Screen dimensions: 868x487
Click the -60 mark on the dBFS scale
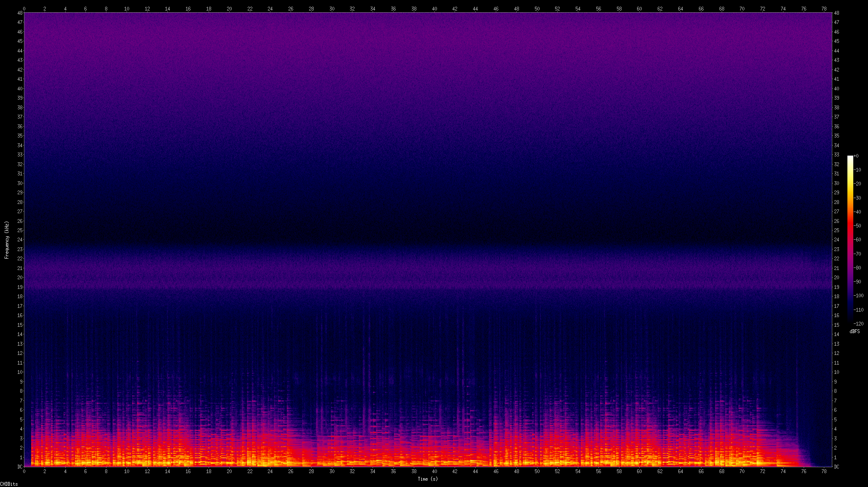[x=857, y=240]
